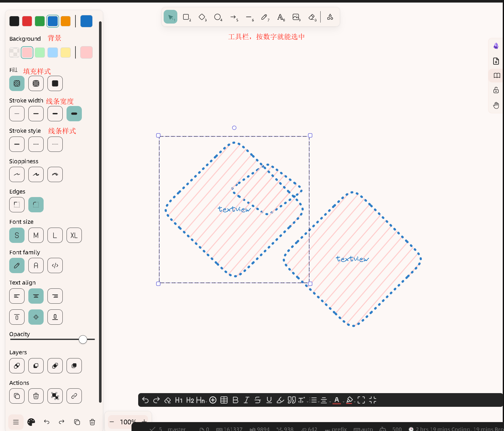Click the lock icon on right sidebar
The width and height of the screenshot is (504, 431).
point(496,90)
